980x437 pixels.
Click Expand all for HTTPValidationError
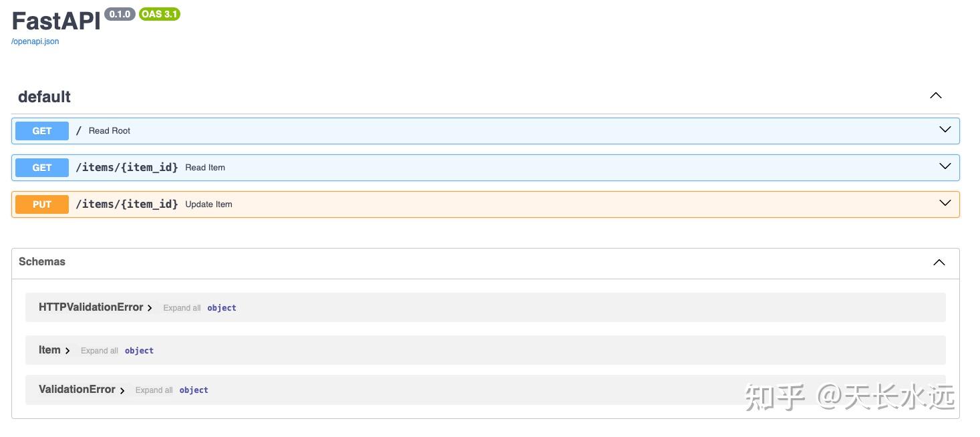point(182,308)
